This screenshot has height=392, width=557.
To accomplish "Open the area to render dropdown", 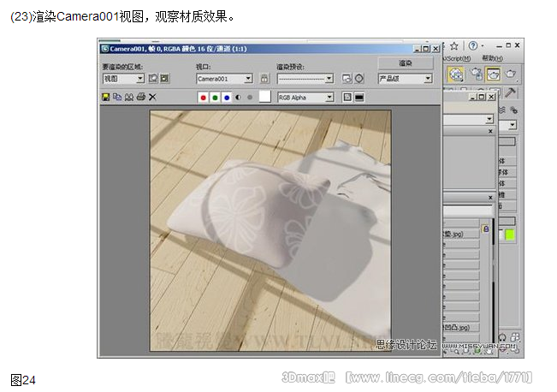I will (123, 79).
